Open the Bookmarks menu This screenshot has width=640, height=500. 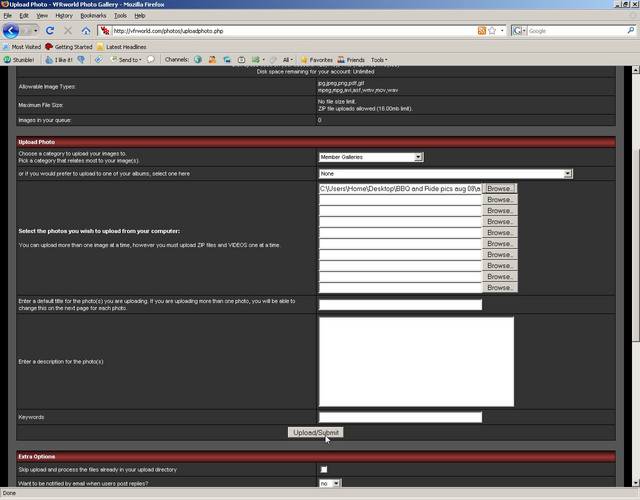(x=92, y=16)
